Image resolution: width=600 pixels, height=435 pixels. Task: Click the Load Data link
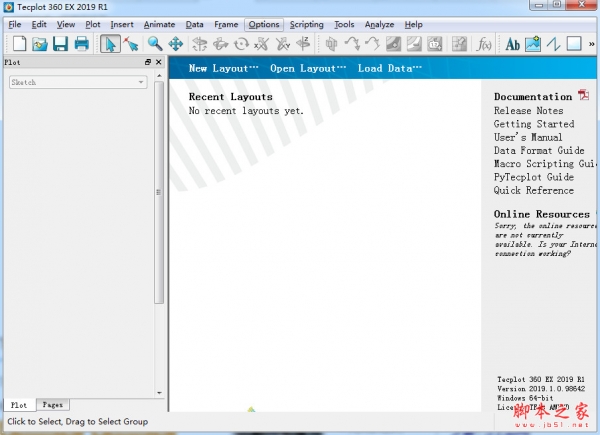click(384, 68)
